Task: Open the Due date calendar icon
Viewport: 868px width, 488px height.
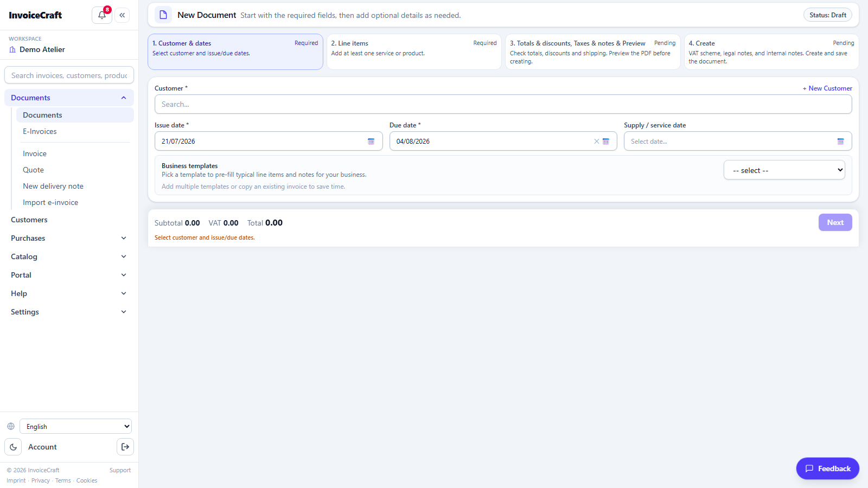Action: tap(606, 142)
